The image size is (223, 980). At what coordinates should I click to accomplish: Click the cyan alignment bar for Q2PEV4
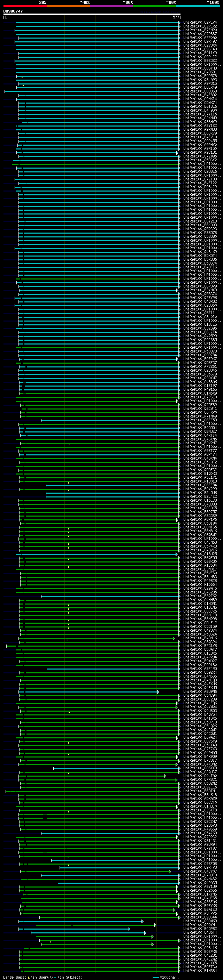tap(98, 23)
